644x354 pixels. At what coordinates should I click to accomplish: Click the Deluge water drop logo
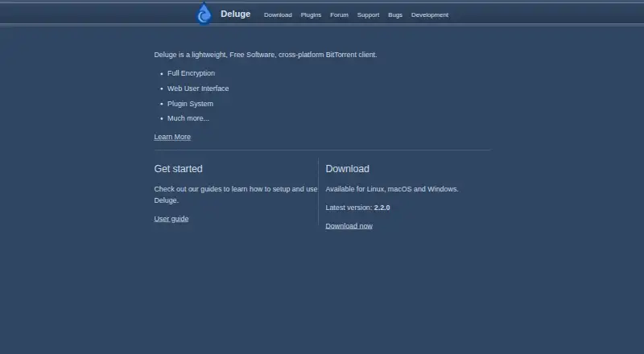tap(204, 14)
